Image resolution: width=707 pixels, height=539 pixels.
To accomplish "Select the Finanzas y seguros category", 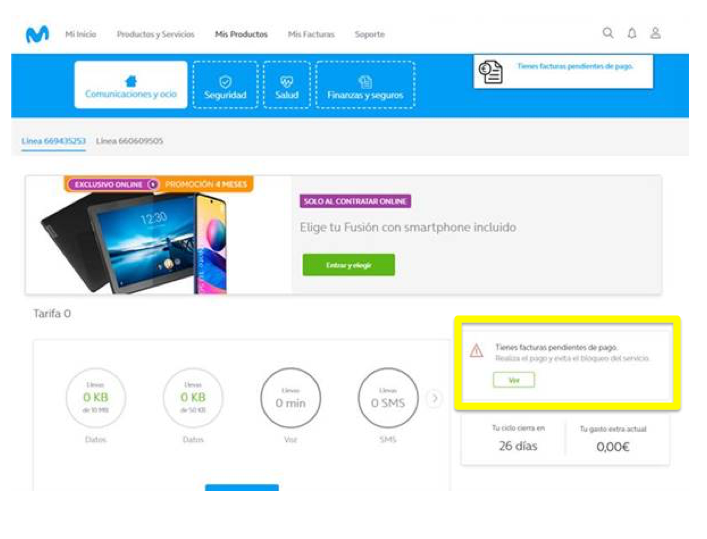I will (365, 85).
